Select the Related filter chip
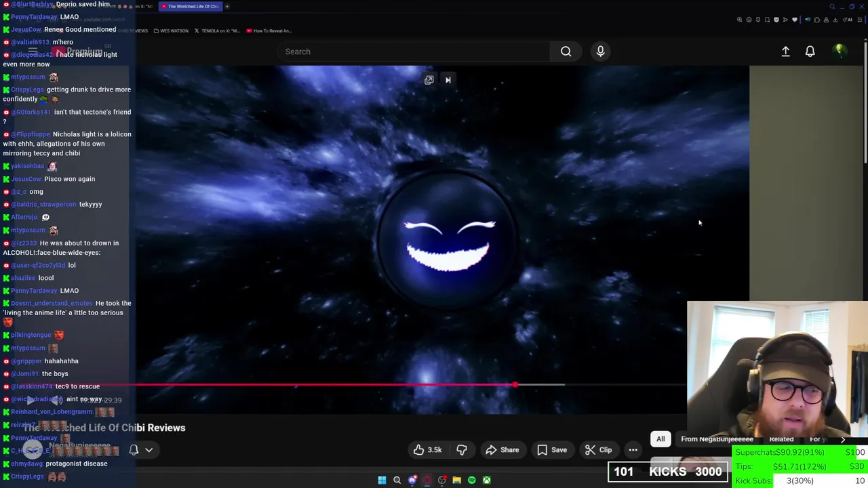Screen dimensions: 868x488 [781, 439]
